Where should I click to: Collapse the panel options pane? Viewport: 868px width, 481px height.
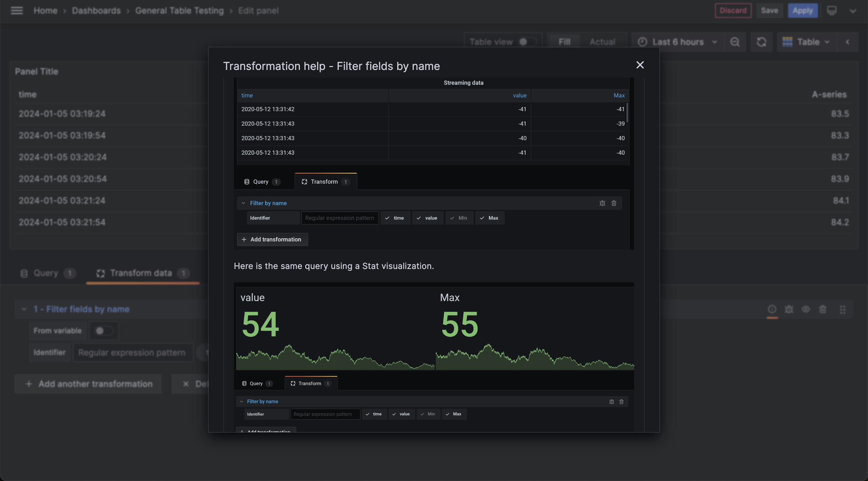[848, 41]
